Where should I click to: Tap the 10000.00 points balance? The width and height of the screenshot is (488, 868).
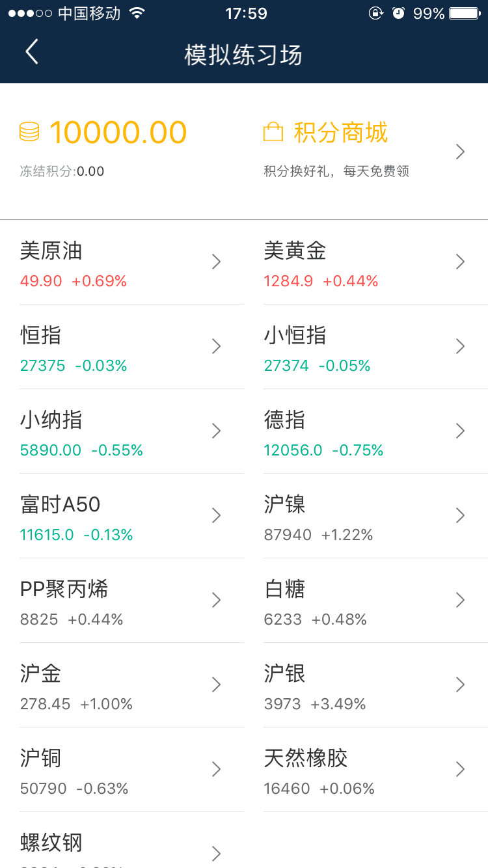pyautogui.click(x=118, y=133)
